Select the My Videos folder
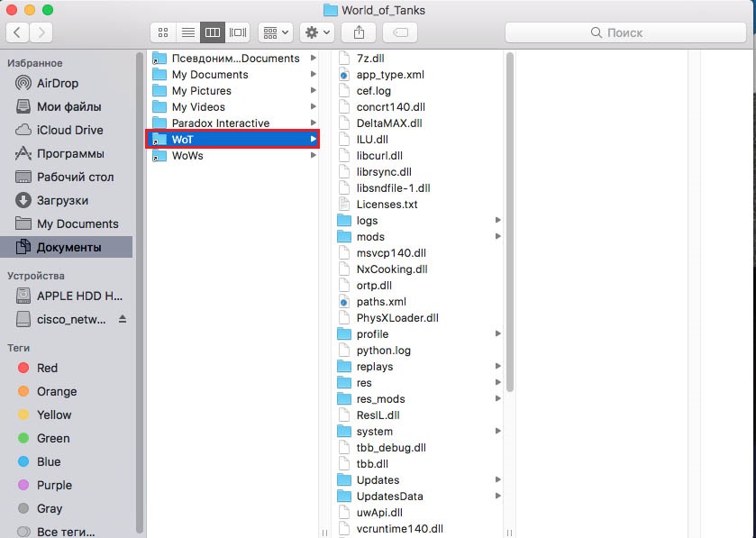 tap(233, 107)
